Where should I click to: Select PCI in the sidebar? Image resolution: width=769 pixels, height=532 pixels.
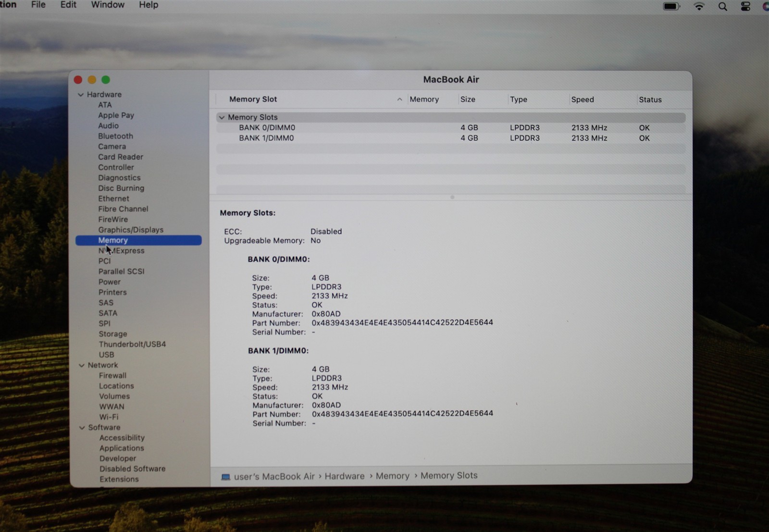[104, 261]
